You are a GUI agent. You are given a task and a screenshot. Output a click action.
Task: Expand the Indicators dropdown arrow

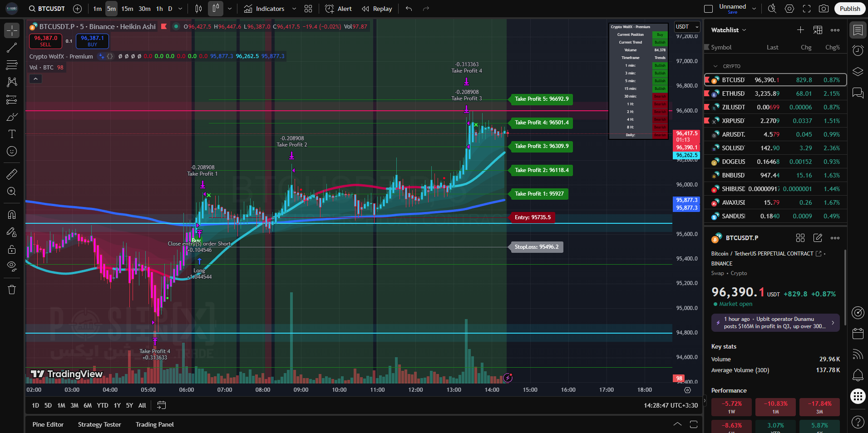tap(294, 9)
